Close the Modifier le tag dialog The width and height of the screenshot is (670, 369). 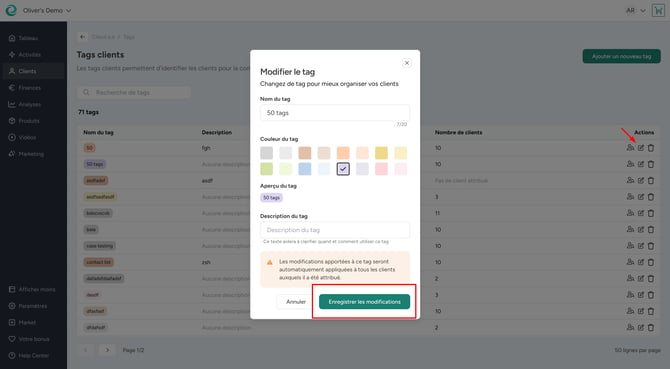407,63
